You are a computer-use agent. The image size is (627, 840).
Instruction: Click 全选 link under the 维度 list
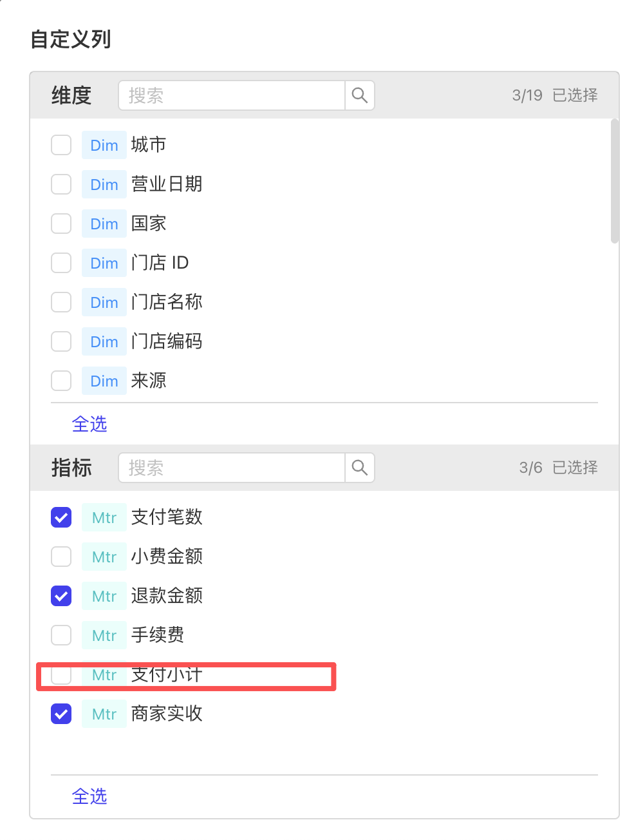(89, 424)
